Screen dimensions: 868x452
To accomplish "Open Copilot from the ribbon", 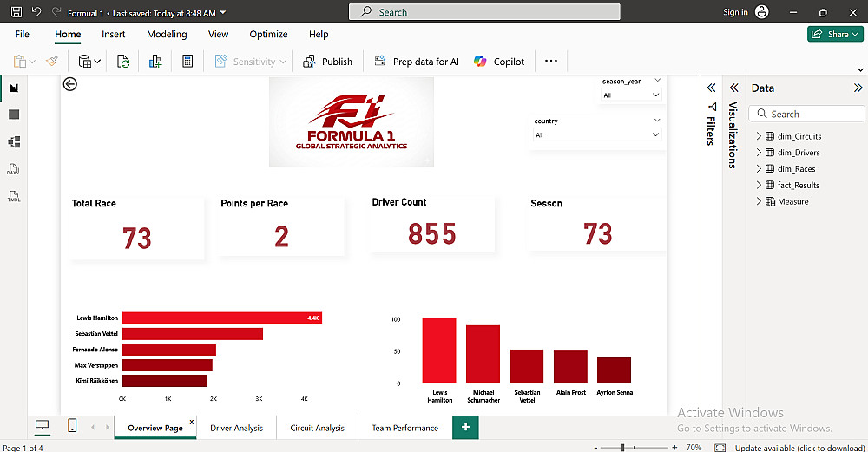I will (x=499, y=62).
